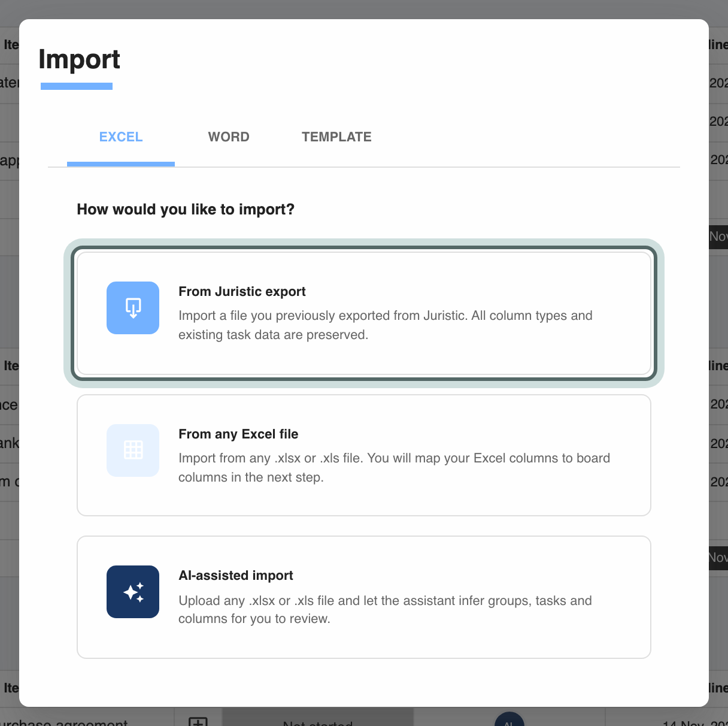
Task: Select the TEMPLATE tab
Action: 336,137
